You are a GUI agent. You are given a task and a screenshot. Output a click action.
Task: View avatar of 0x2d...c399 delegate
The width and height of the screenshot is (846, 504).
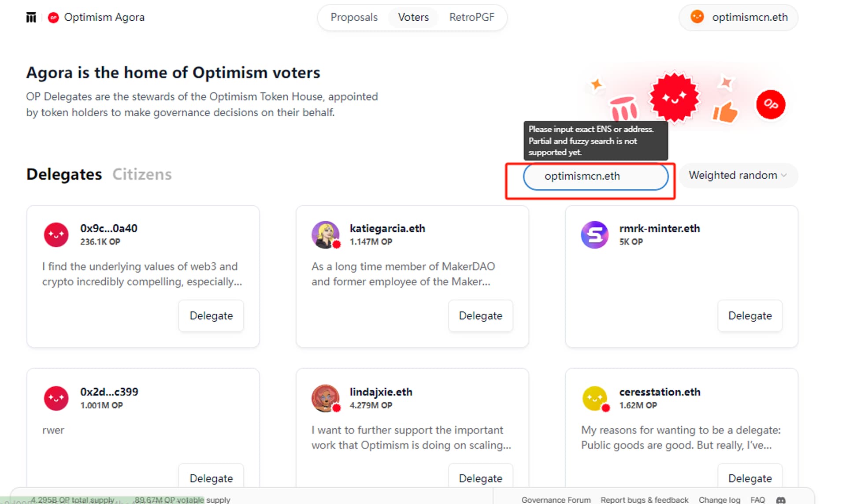56,398
